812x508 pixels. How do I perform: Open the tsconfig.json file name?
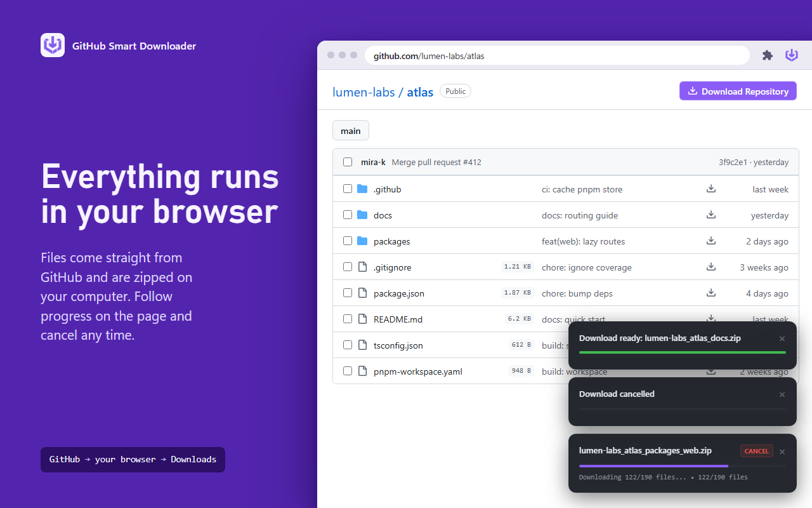pyautogui.click(x=398, y=345)
